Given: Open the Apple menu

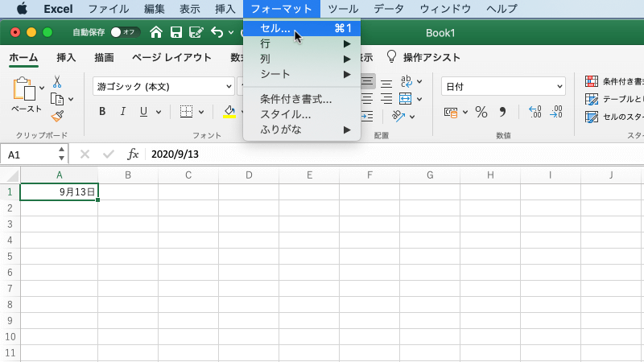Looking at the screenshot, I should tap(22, 8).
